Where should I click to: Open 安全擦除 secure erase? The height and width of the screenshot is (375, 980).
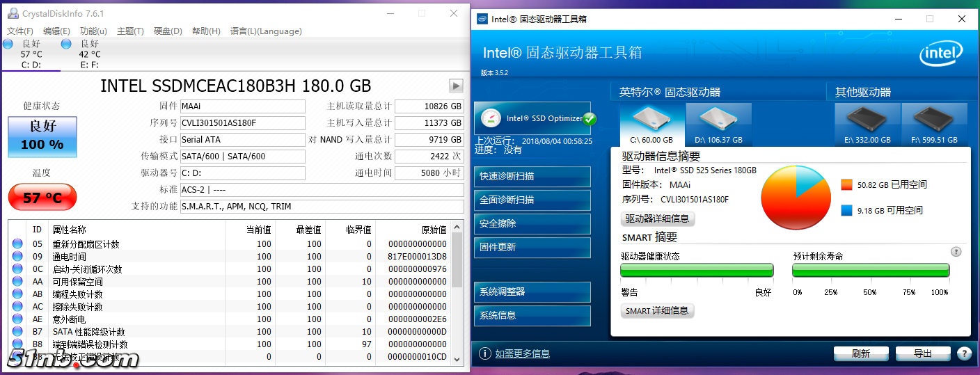click(532, 224)
